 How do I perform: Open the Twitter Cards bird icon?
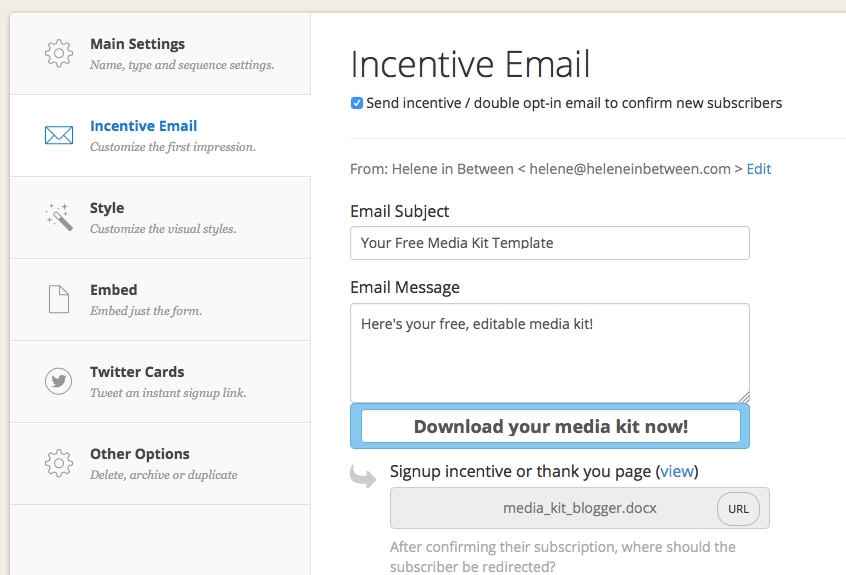pyautogui.click(x=58, y=381)
